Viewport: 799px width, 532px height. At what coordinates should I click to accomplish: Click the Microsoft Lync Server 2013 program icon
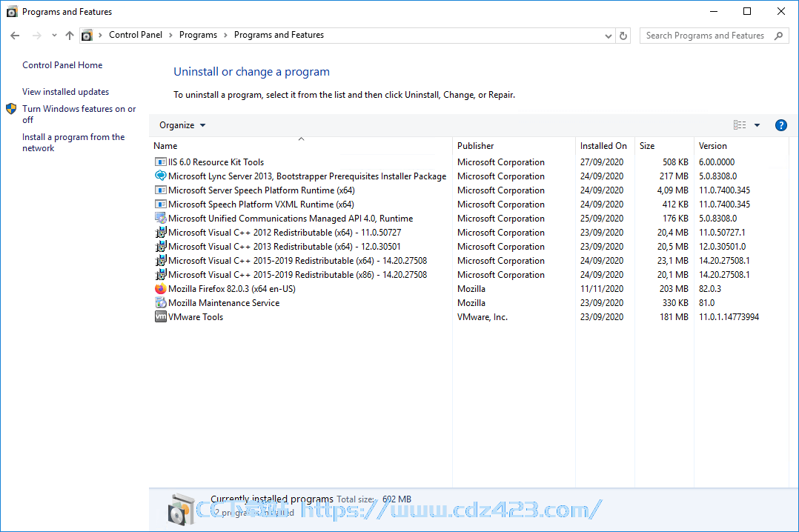point(161,176)
